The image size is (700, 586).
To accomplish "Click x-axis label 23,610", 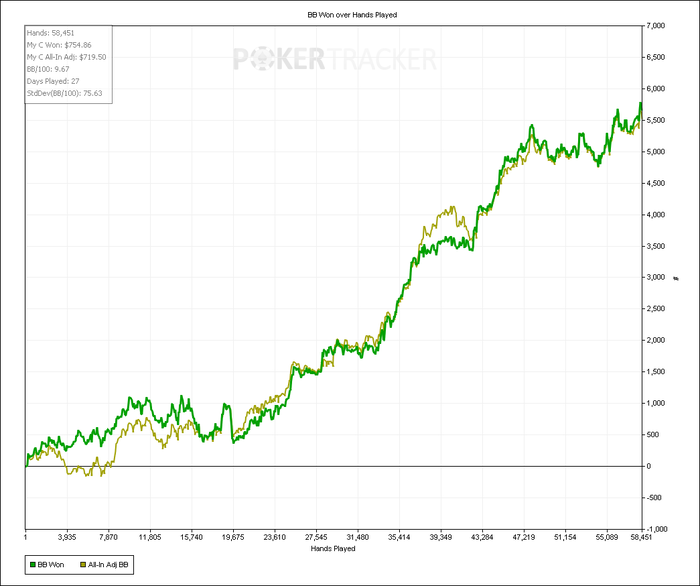I will click(x=275, y=537).
